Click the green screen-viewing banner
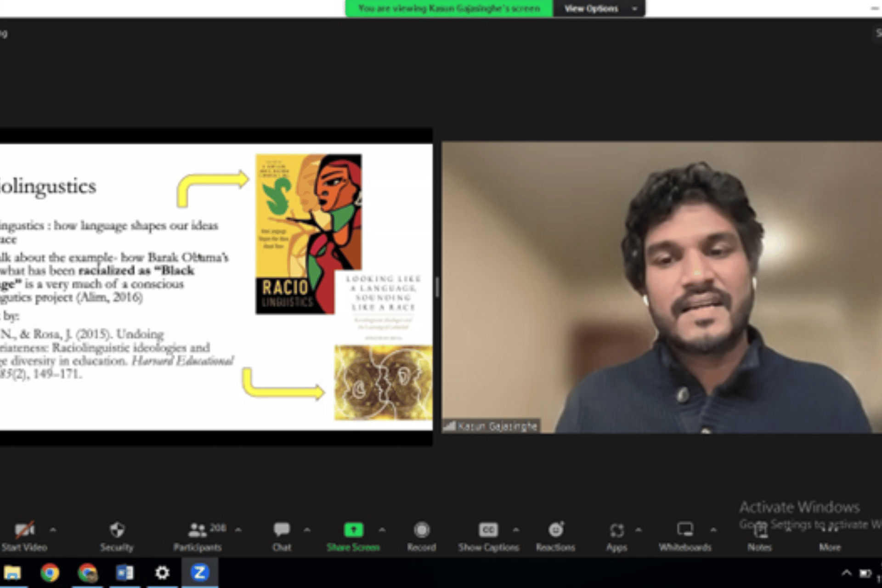Screen dimensions: 882x588 point(449,8)
